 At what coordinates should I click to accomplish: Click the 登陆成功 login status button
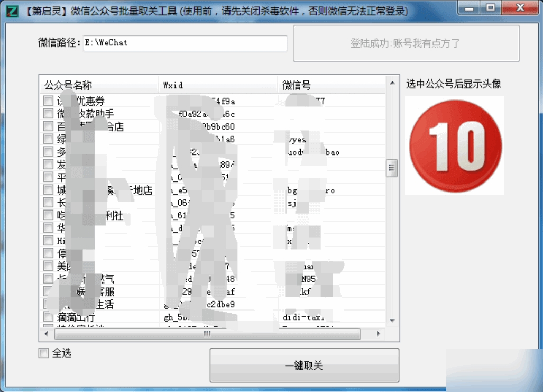406,43
